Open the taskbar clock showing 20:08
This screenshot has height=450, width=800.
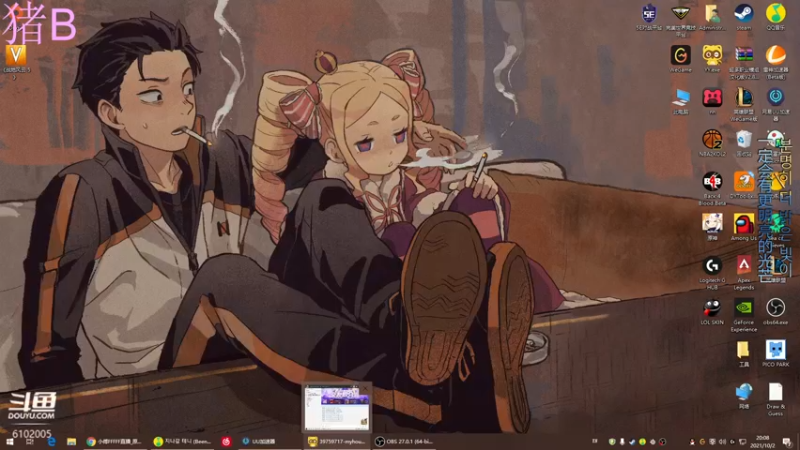click(762, 442)
